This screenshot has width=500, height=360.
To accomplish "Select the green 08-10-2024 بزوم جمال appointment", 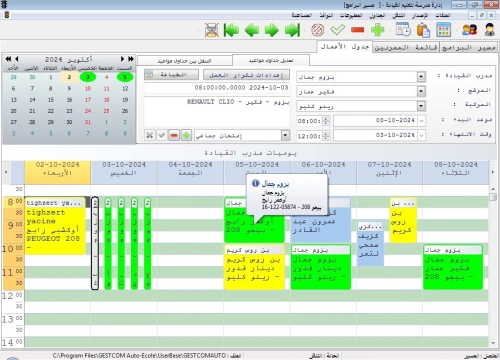I will (x=453, y=267).
